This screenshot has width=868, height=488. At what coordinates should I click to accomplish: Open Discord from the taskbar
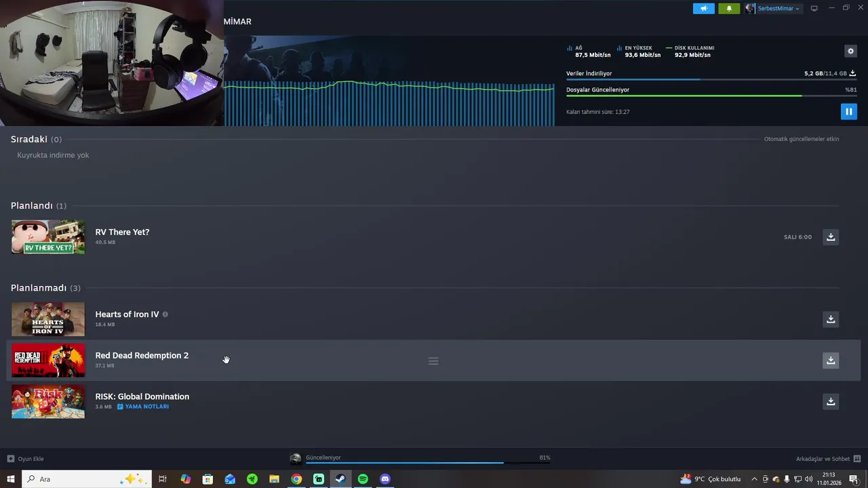coord(385,479)
